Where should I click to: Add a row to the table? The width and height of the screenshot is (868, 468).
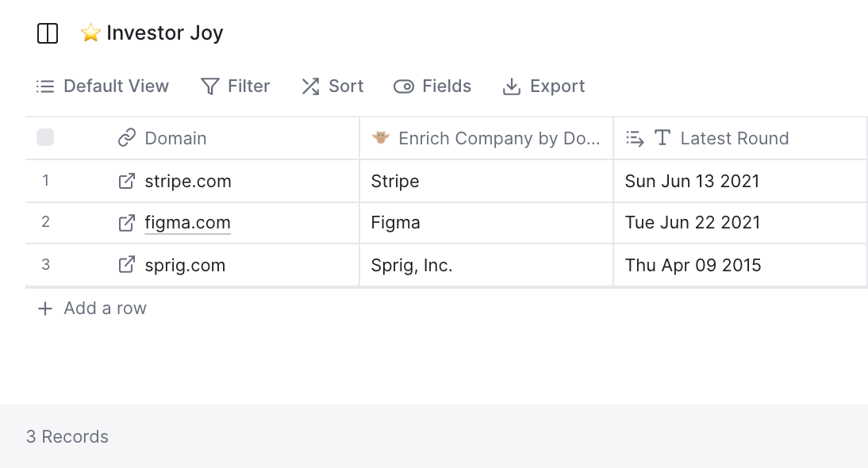pos(92,308)
